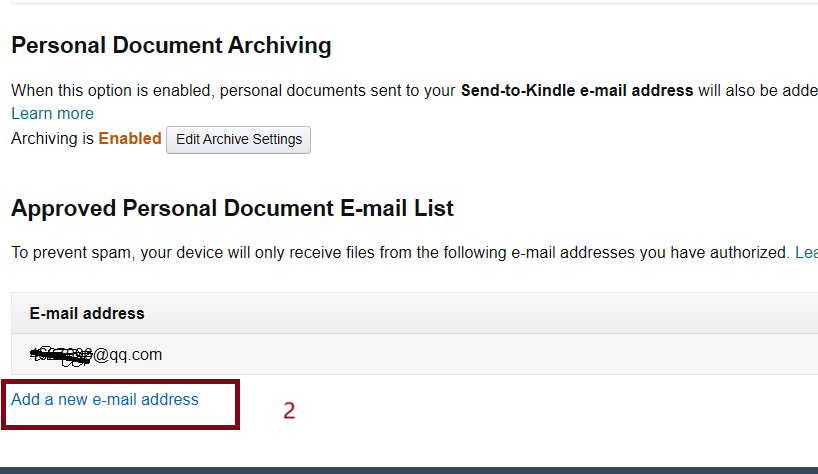Click the Approved Personal Document E-mail List heading
This screenshot has width=818, height=474.
pyautogui.click(x=232, y=209)
